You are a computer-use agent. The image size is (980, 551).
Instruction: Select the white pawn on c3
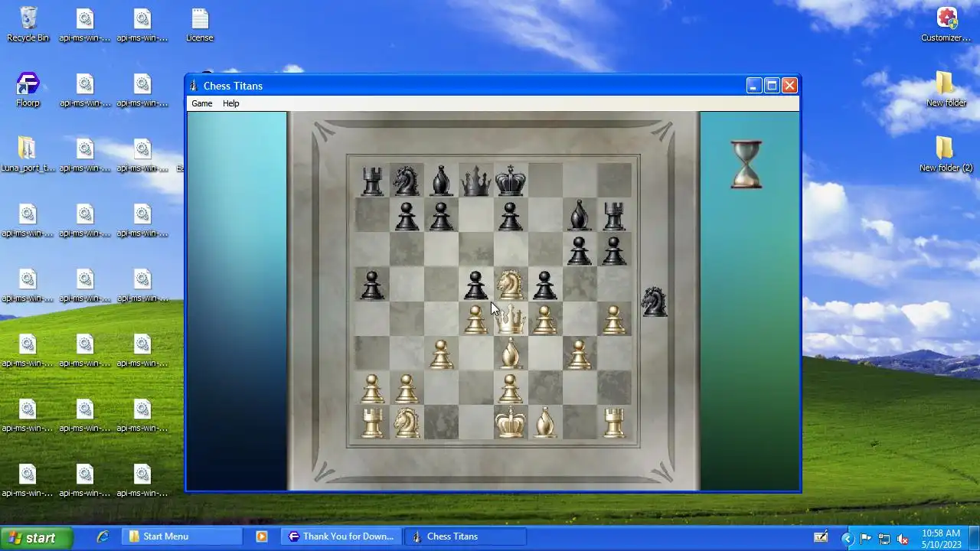click(x=441, y=354)
